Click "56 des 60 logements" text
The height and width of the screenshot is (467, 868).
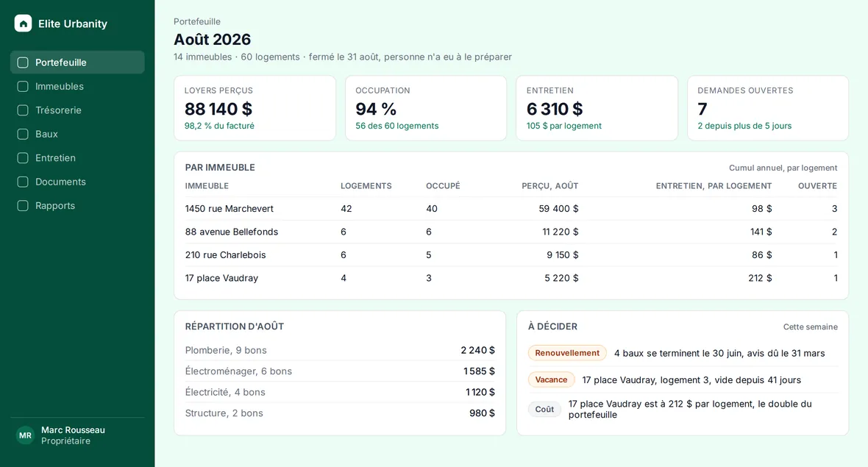(x=397, y=126)
